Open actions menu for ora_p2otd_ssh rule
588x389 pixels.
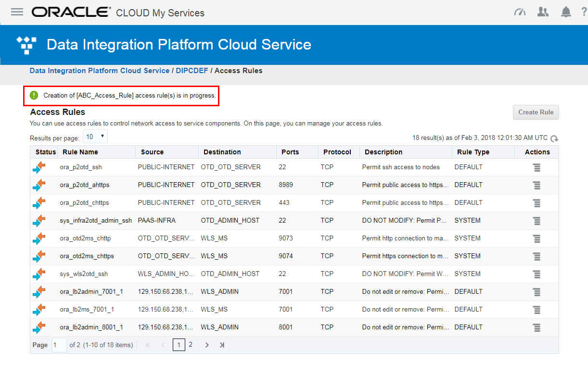(x=537, y=167)
